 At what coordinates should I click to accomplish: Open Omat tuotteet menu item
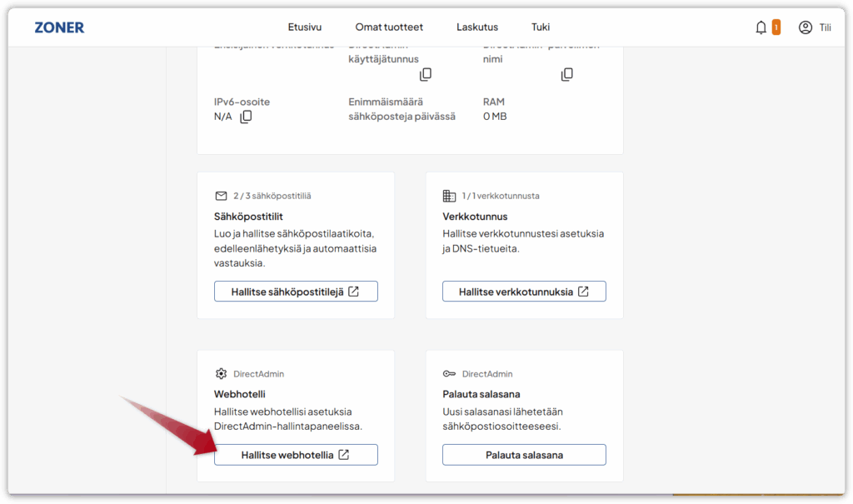pos(389,27)
